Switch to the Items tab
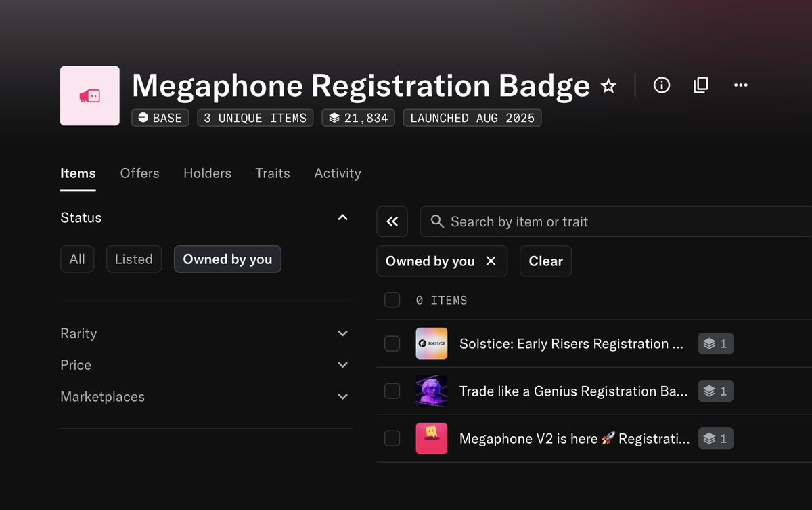812x510 pixels. (x=78, y=173)
